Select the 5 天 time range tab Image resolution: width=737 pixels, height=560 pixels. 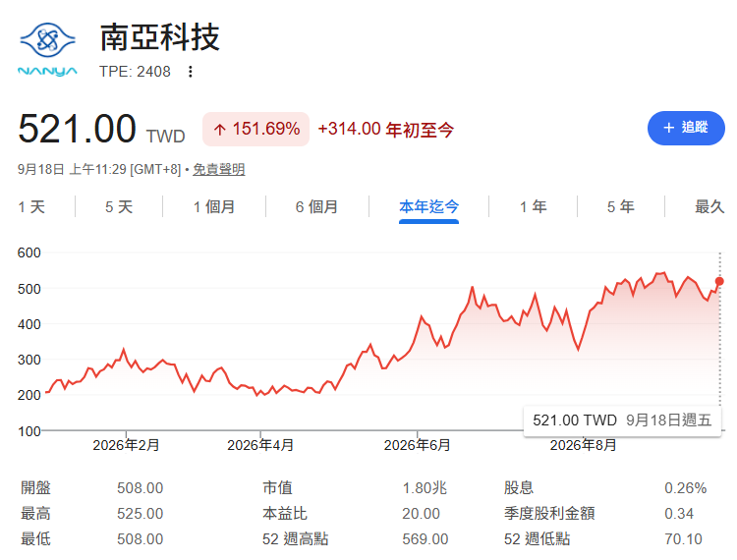119,206
